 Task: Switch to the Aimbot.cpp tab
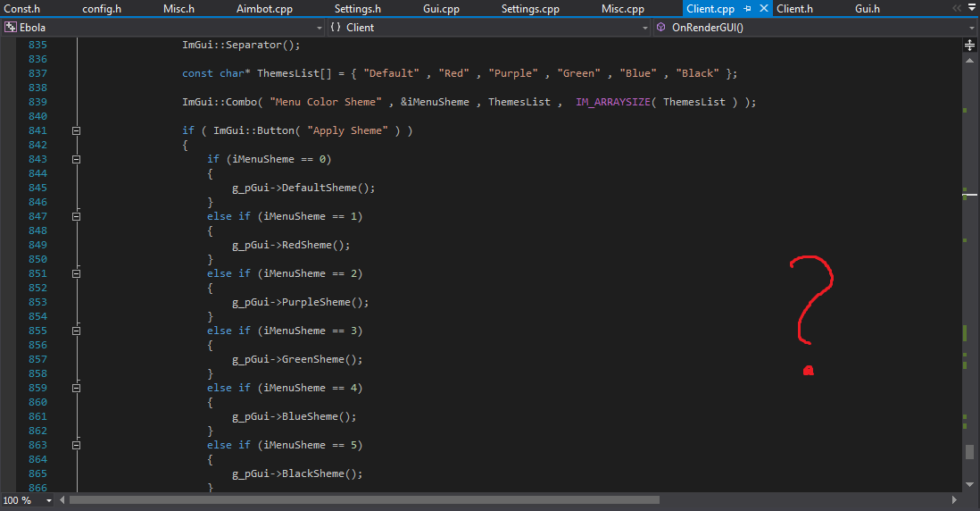[x=265, y=9]
